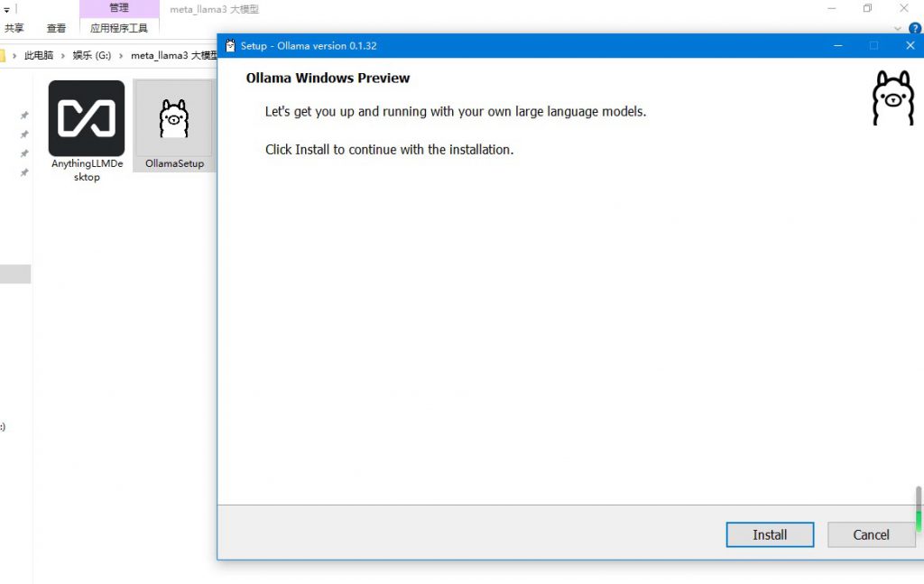
Task: Click the Install button
Action: pos(770,534)
